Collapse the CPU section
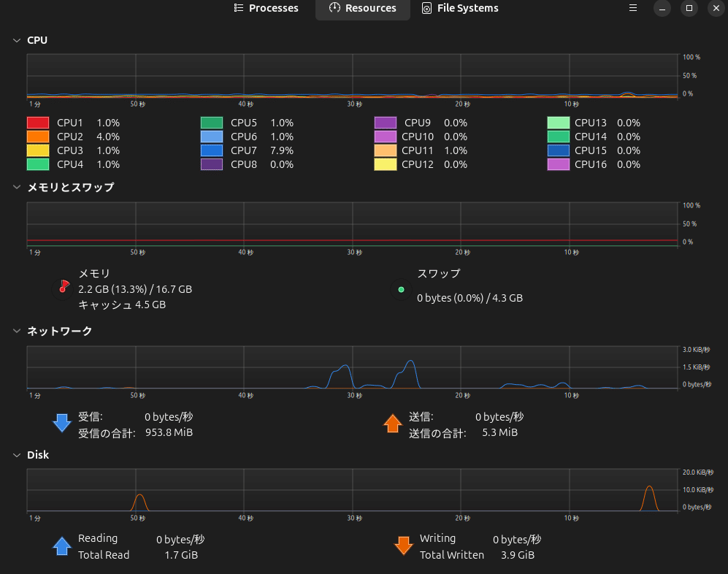The width and height of the screenshot is (728, 574). point(17,40)
